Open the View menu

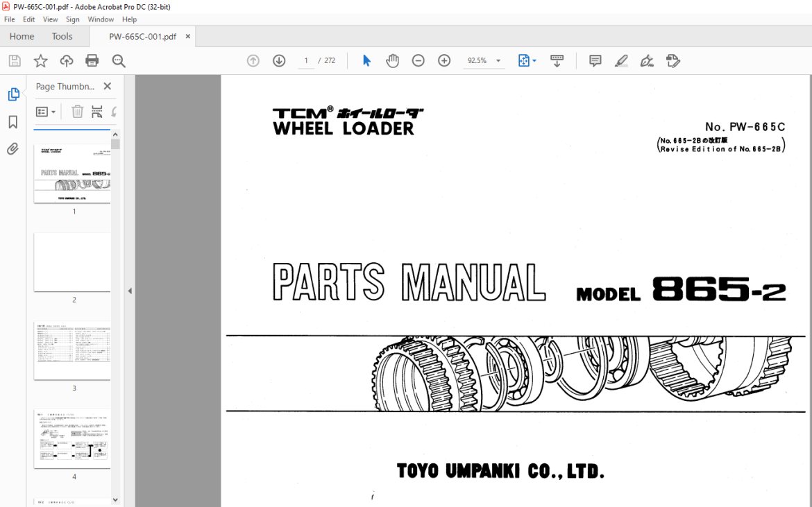click(x=50, y=19)
